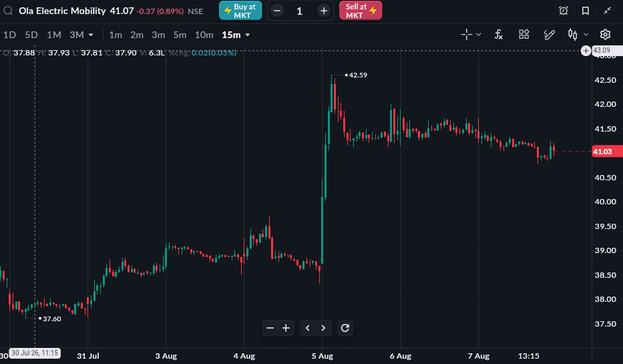
Task: Select the drawing tools pencil icon
Action: 549,35
